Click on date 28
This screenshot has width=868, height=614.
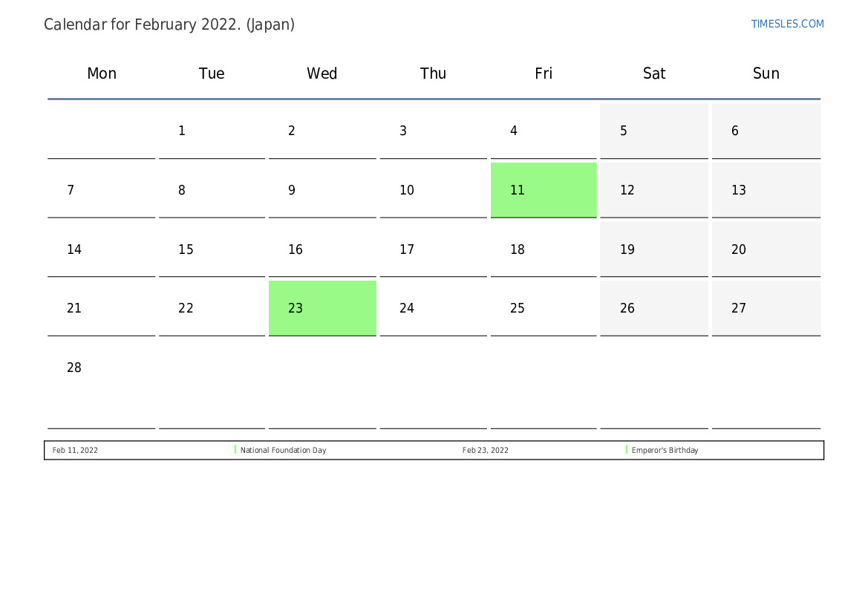[x=74, y=368]
